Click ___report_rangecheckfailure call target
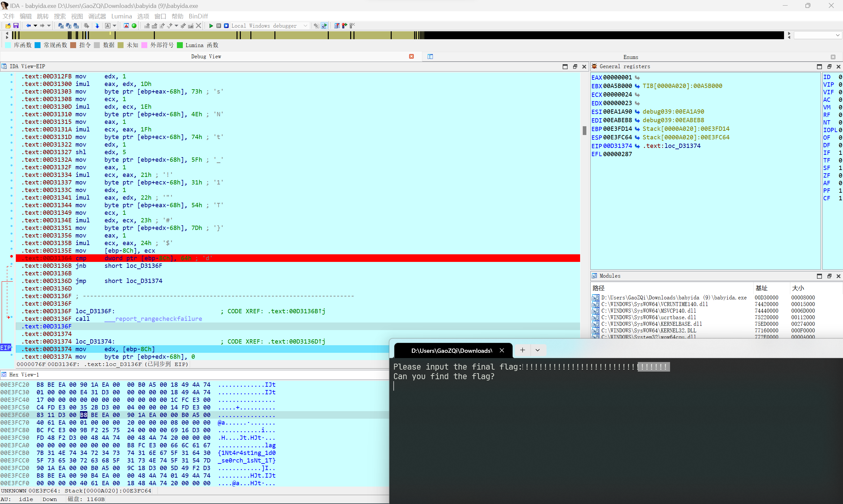The image size is (843, 504). [153, 319]
